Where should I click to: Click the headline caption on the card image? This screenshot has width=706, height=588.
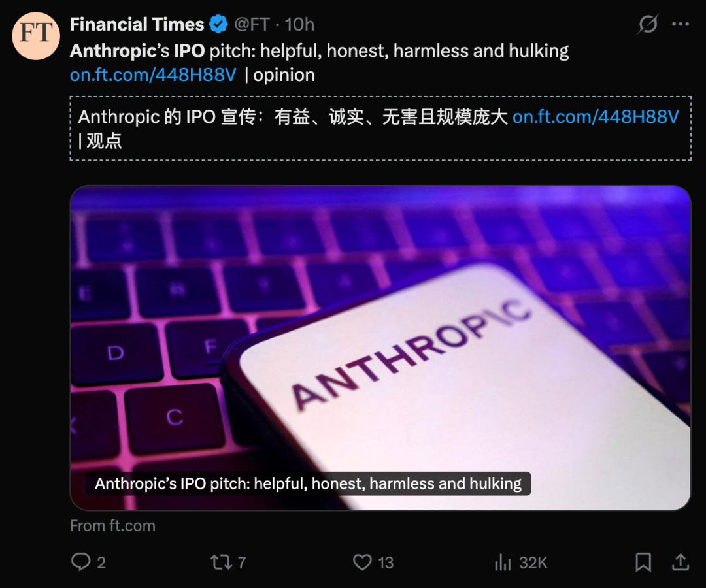(x=309, y=483)
